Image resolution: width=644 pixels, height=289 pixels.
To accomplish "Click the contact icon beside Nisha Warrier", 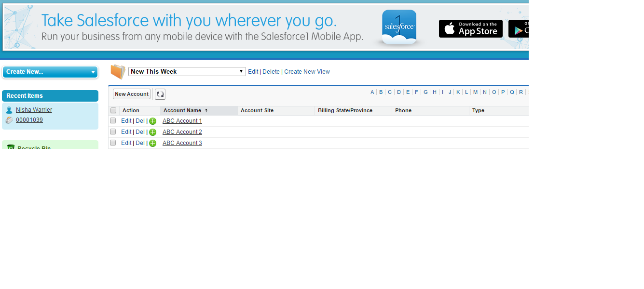I will 9,109.
